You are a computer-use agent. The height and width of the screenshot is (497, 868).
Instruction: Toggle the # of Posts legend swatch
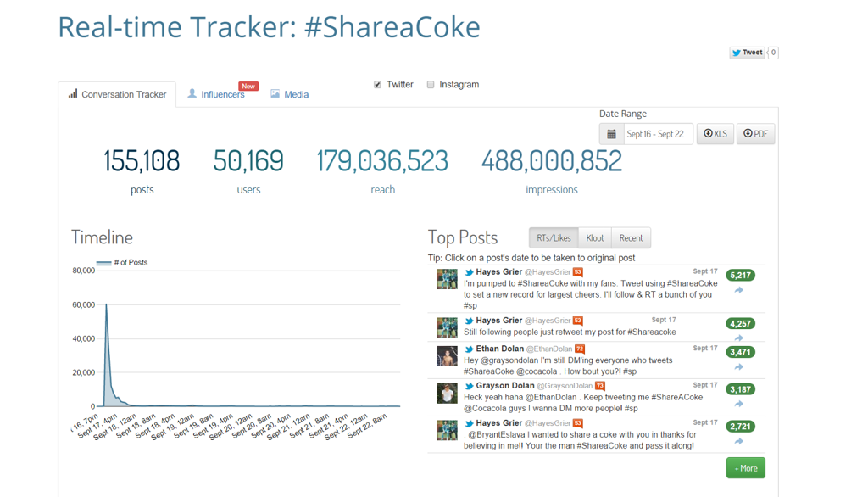[x=103, y=263]
